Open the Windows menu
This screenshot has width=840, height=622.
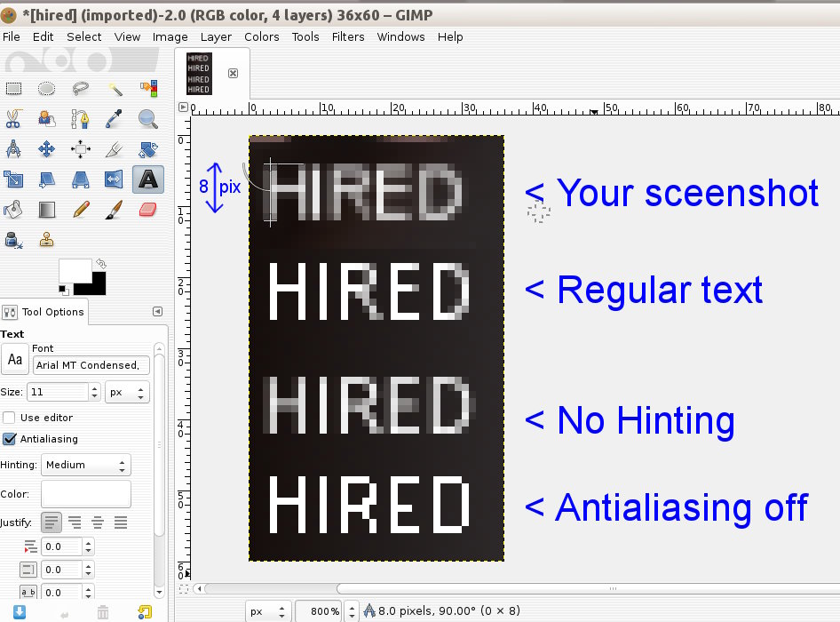point(400,37)
